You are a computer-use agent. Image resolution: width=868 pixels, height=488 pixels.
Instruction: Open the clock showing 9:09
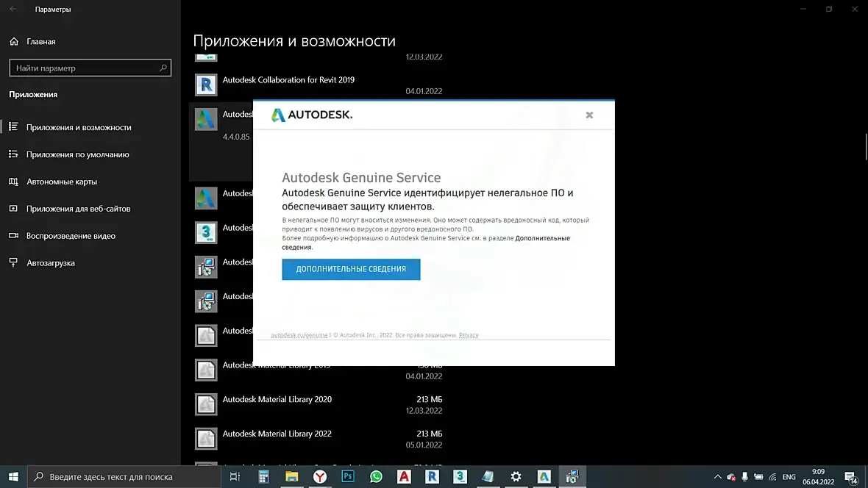(x=818, y=476)
